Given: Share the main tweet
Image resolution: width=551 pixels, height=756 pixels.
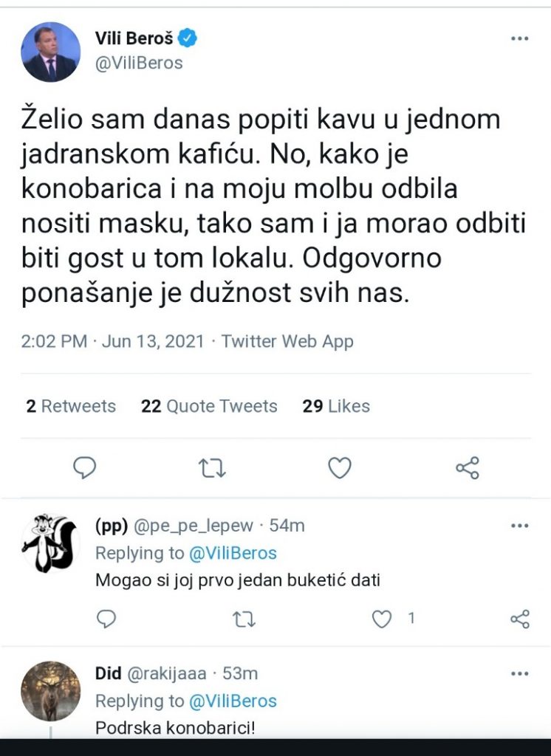Looking at the screenshot, I should 467,467.
